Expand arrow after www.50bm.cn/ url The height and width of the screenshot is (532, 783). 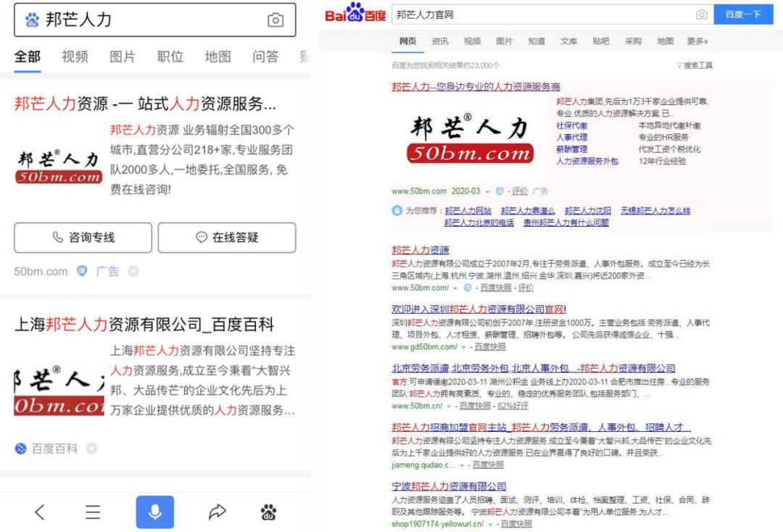tap(449, 406)
